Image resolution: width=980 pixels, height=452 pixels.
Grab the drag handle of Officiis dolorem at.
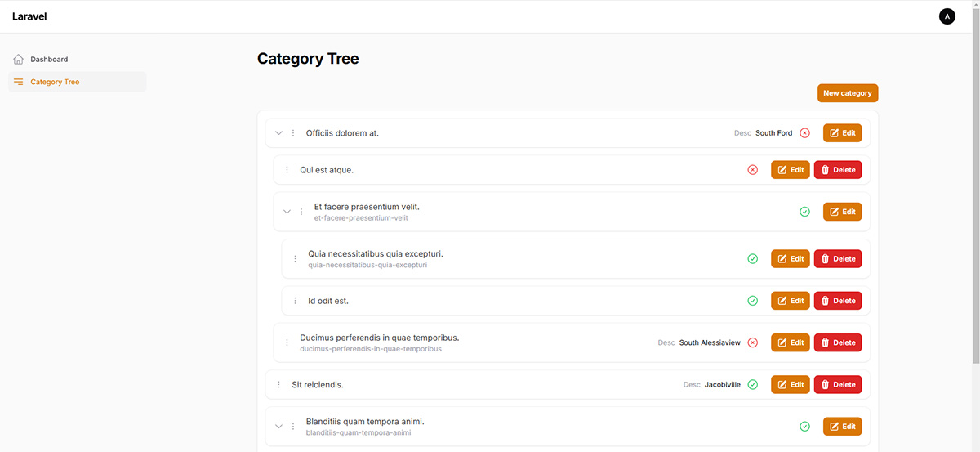point(293,133)
